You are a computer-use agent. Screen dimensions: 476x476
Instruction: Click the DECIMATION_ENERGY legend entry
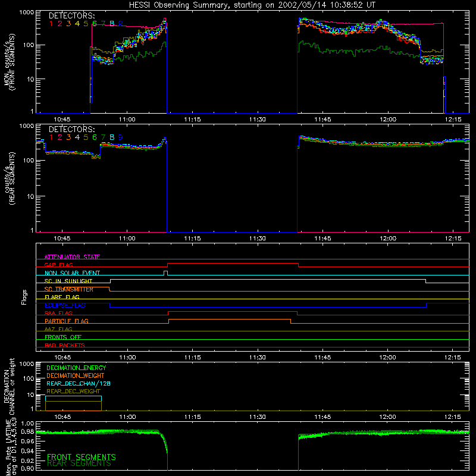pos(76,368)
